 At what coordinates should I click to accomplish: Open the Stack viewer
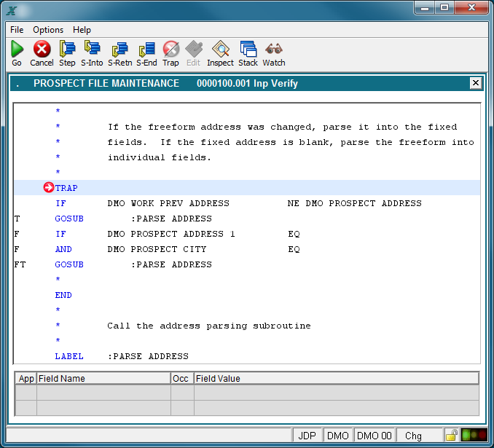coord(248,50)
